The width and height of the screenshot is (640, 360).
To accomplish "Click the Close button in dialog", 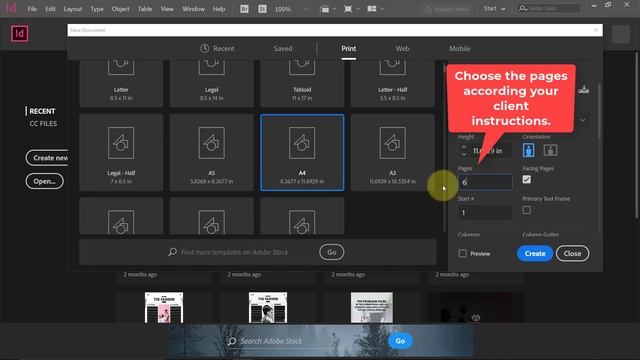I will [x=572, y=253].
